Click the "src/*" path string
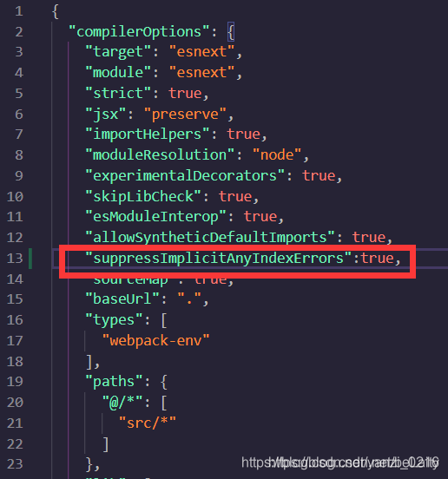This screenshot has width=448, height=479. pos(148,423)
